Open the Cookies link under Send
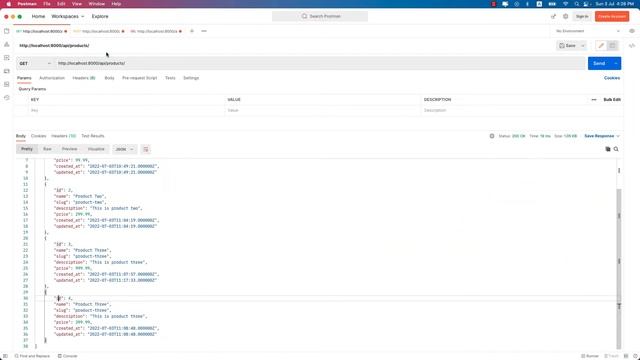This screenshot has width=640, height=360. tap(612, 78)
